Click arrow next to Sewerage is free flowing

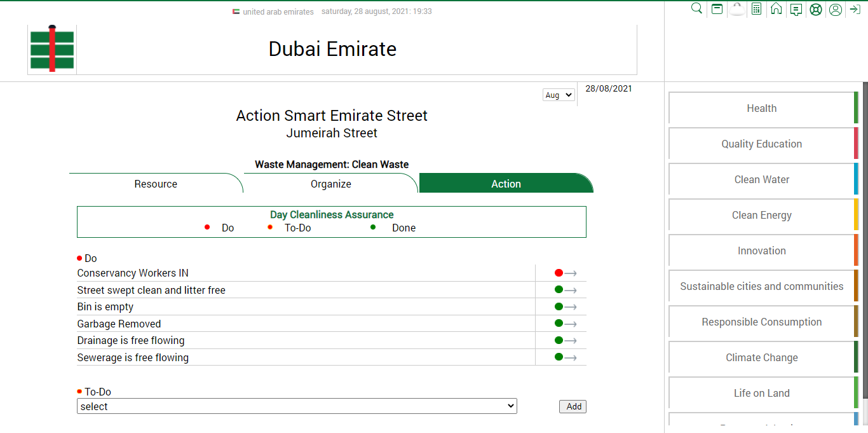pyautogui.click(x=571, y=358)
